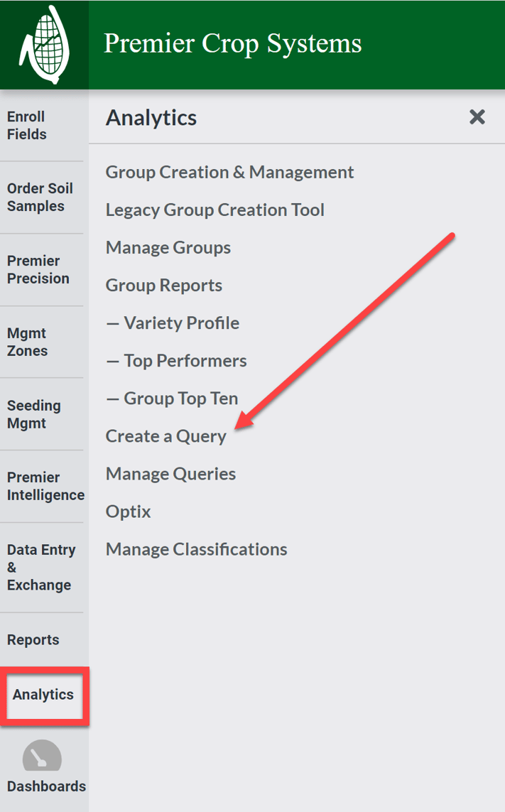Close the Analytics panel with the X
505x812 pixels.
477,117
